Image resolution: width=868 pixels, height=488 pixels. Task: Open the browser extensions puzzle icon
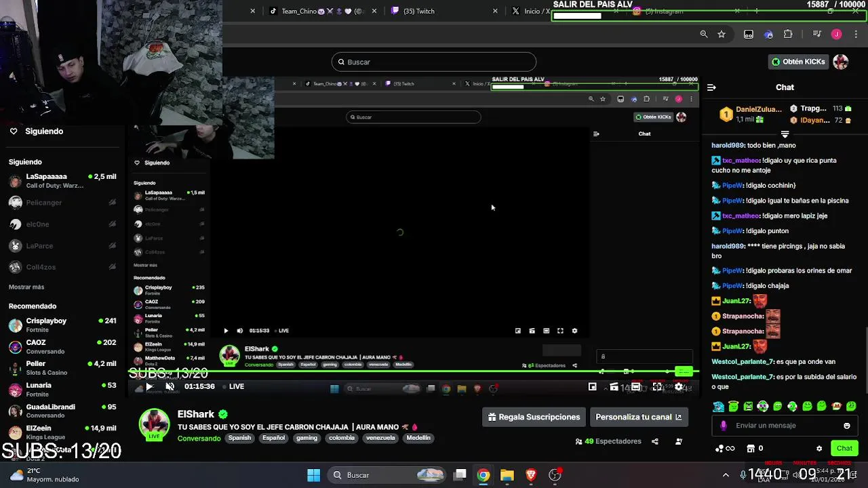(x=788, y=34)
